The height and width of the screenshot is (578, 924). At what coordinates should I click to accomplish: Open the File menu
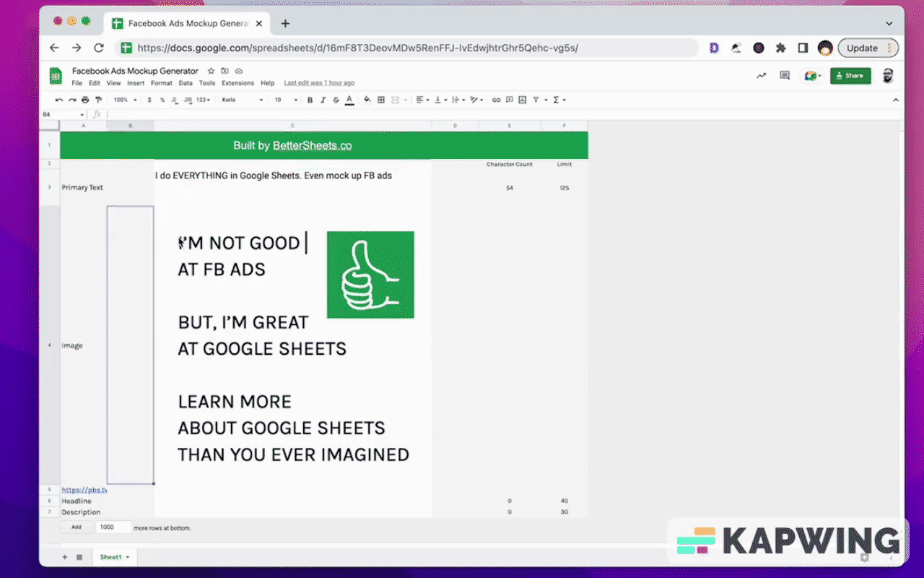pos(77,83)
